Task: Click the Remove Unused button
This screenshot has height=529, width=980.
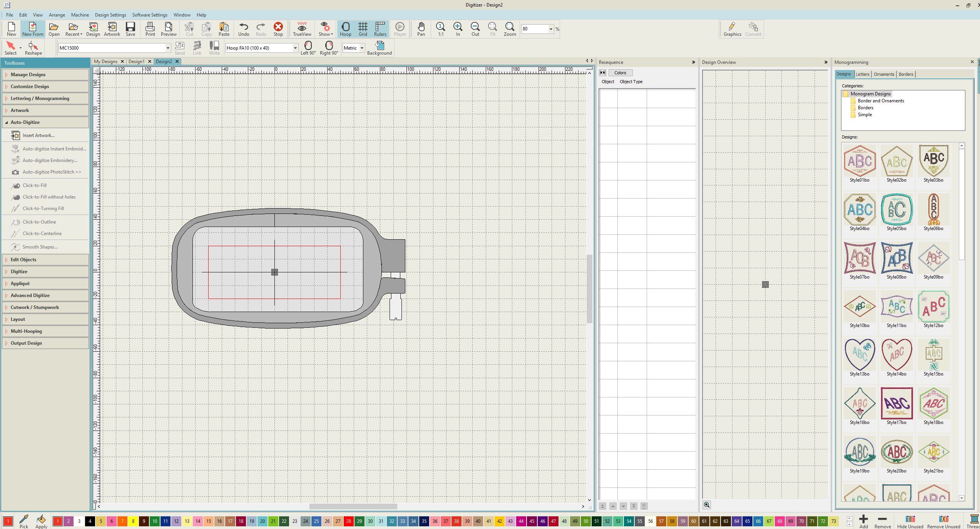Action: (943, 521)
